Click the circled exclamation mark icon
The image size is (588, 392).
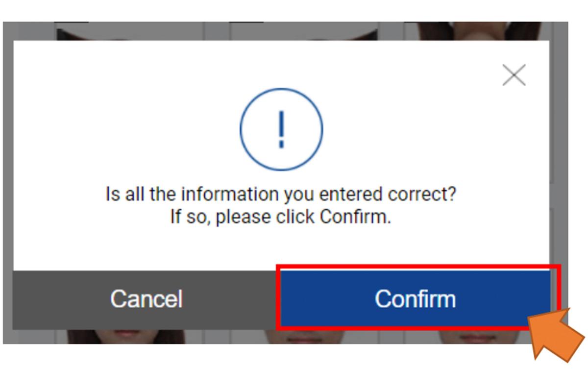(x=281, y=129)
